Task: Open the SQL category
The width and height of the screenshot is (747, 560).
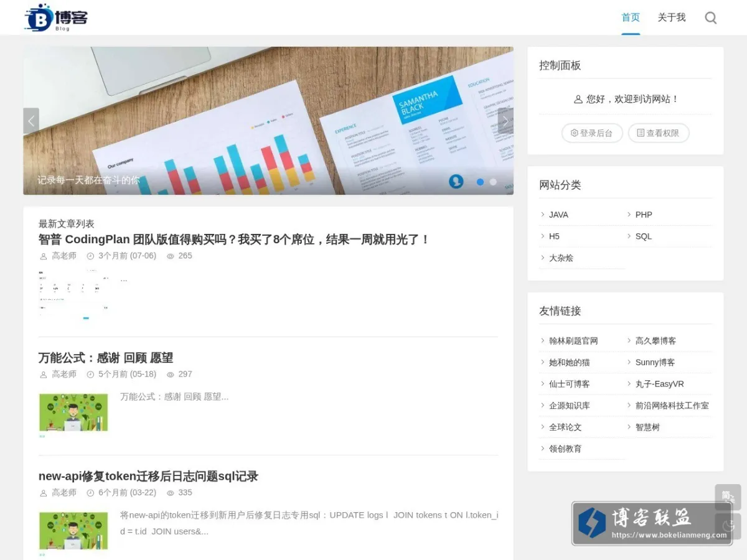Action: pyautogui.click(x=643, y=236)
